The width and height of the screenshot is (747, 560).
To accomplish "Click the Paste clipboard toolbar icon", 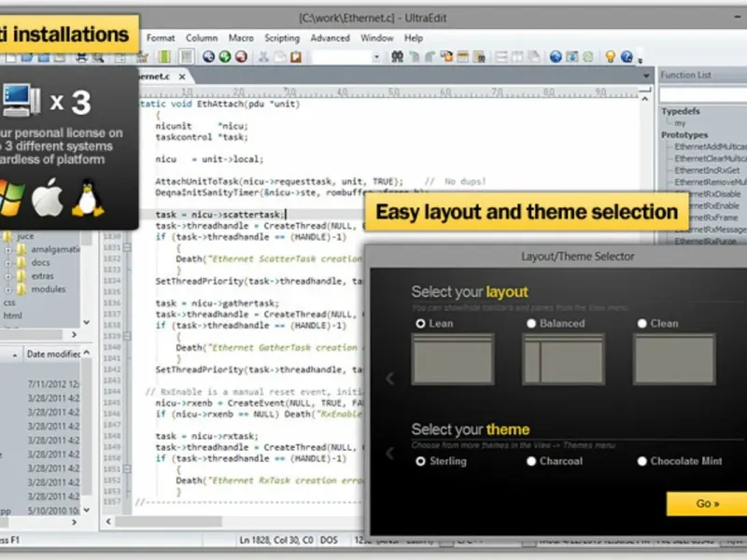I will 296,57.
